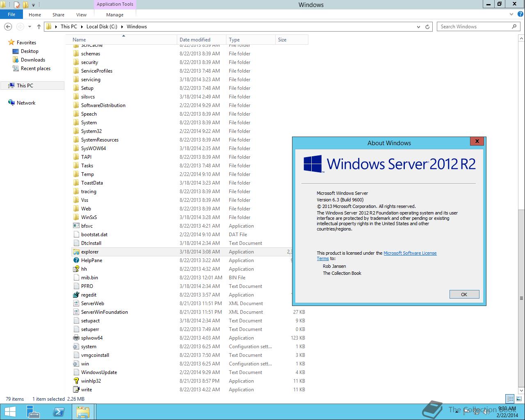Screen dimensions: 525x420
Task: Click the file list vertical scrollbar thumb
Action: point(521,298)
